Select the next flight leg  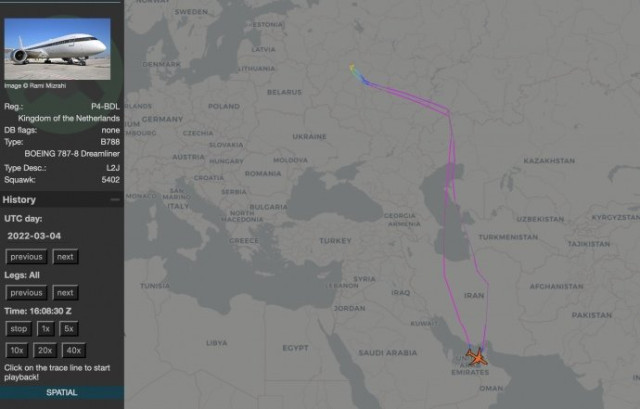[65, 293]
